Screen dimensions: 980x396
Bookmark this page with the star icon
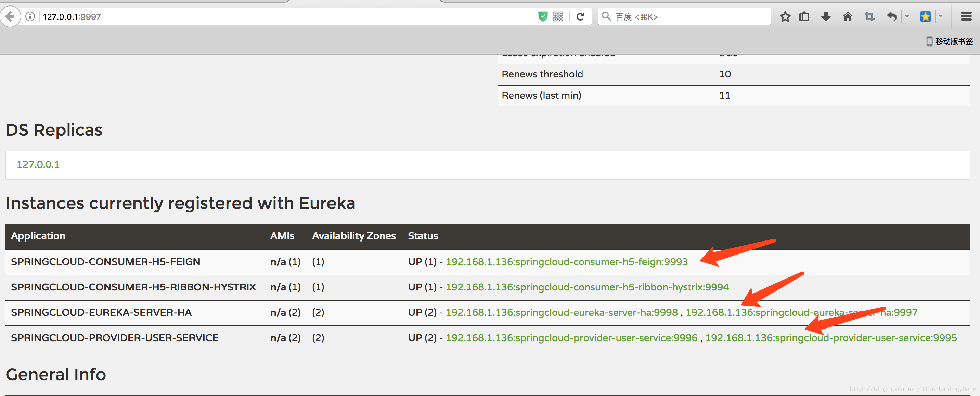click(785, 17)
